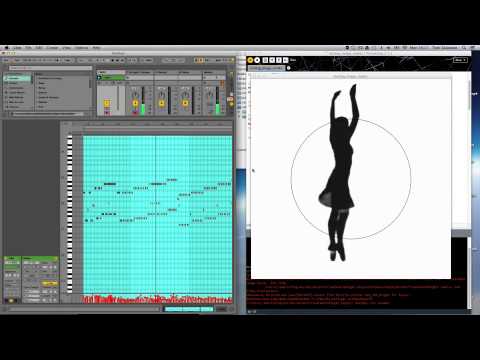Viewport: 480px width, 360px height.
Task: Open the Live menu
Action: 17,48
